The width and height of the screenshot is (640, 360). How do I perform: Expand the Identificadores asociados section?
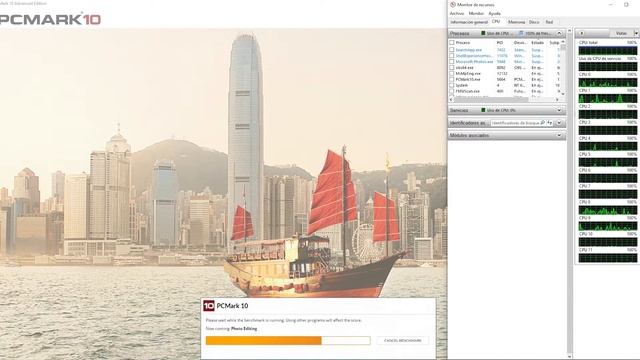[x=559, y=122]
